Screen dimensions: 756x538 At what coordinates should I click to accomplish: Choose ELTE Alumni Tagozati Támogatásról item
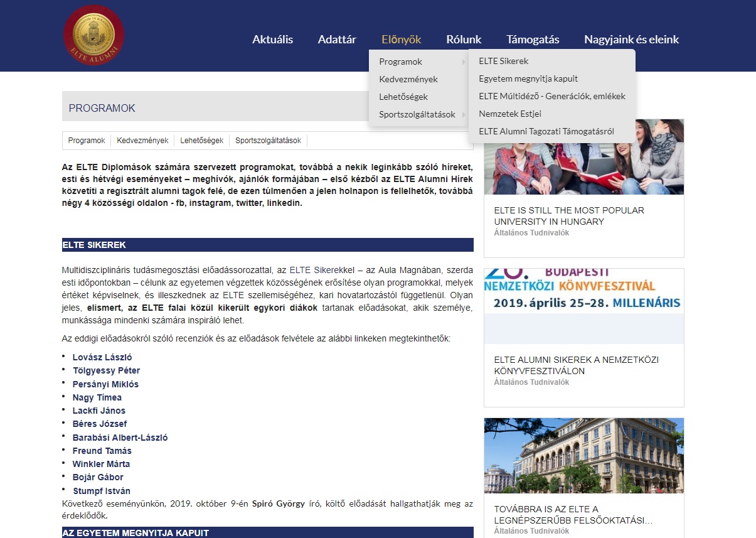tap(546, 131)
